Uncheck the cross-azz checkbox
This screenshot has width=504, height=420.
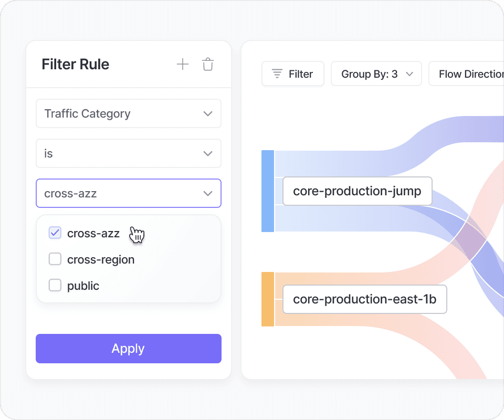[55, 233]
